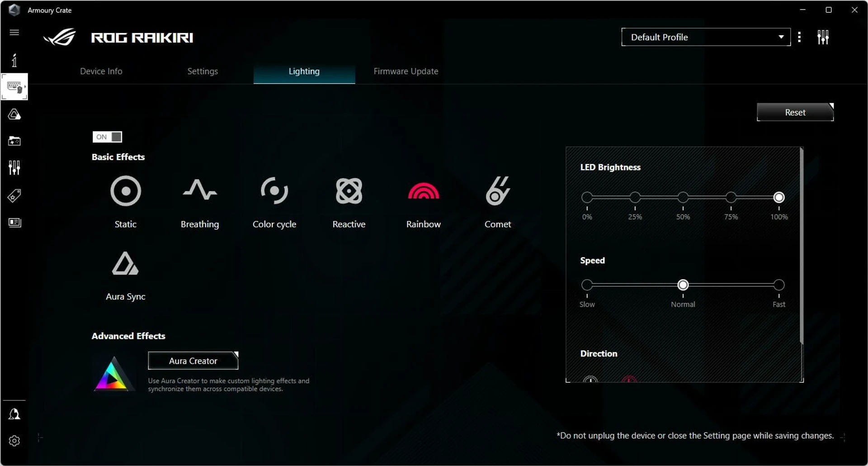Open the settings gear in sidebar
Screen dimensions: 868x466
click(x=14, y=441)
